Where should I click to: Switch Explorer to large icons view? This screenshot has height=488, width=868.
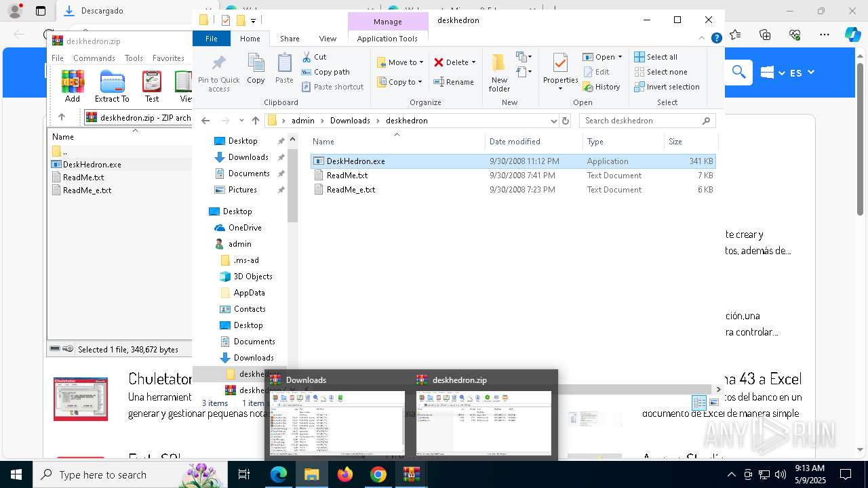713,403
